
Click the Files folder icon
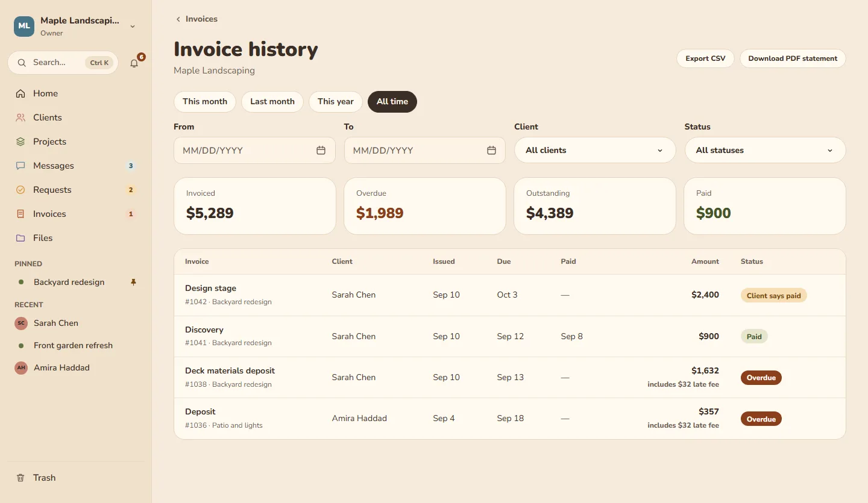click(20, 238)
